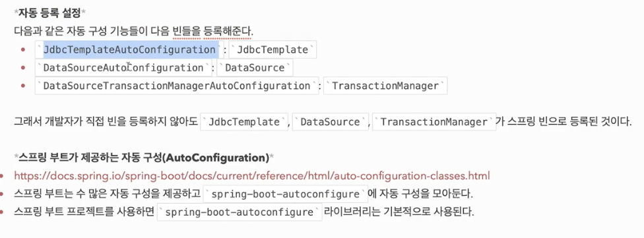Click TransactionManager code span in the paragraph sentence
The image size is (644, 238).
click(x=435, y=122)
